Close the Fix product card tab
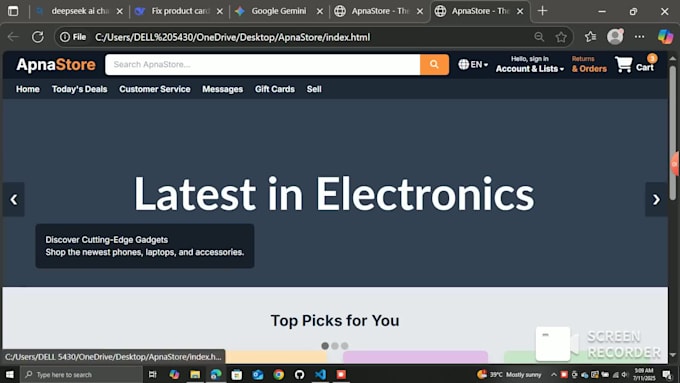The width and height of the screenshot is (680, 383). coord(220,11)
